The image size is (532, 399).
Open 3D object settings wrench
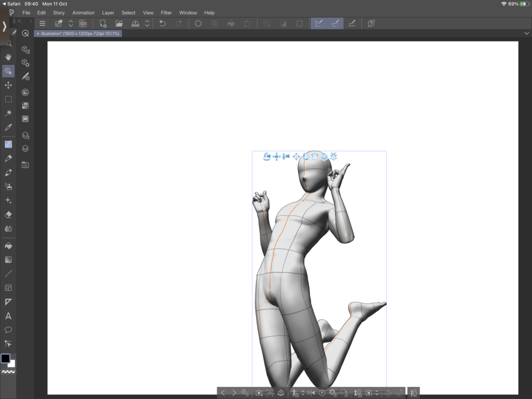click(245, 392)
